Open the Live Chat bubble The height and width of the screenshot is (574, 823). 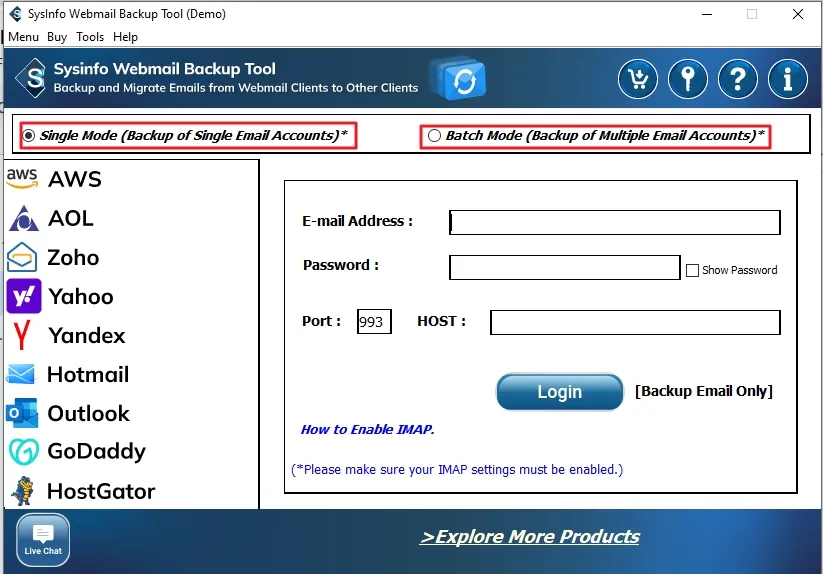(x=43, y=540)
